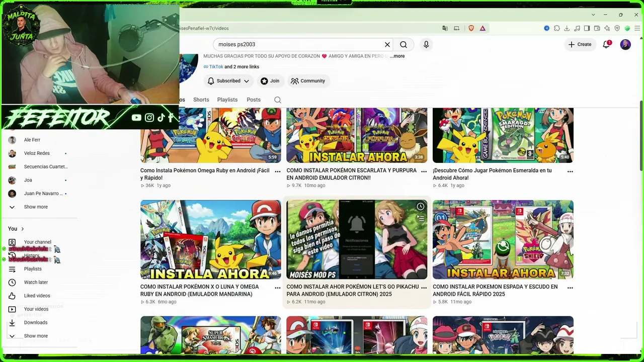This screenshot has width=644, height=362.
Task: Open options for Let's Go Pikachu video
Action: pyautogui.click(x=424, y=288)
